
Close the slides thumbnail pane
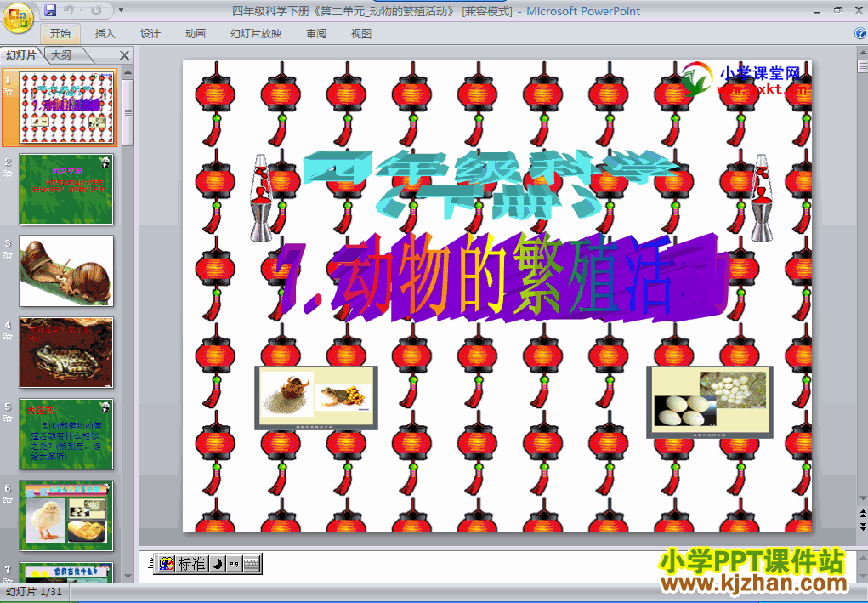tap(125, 54)
